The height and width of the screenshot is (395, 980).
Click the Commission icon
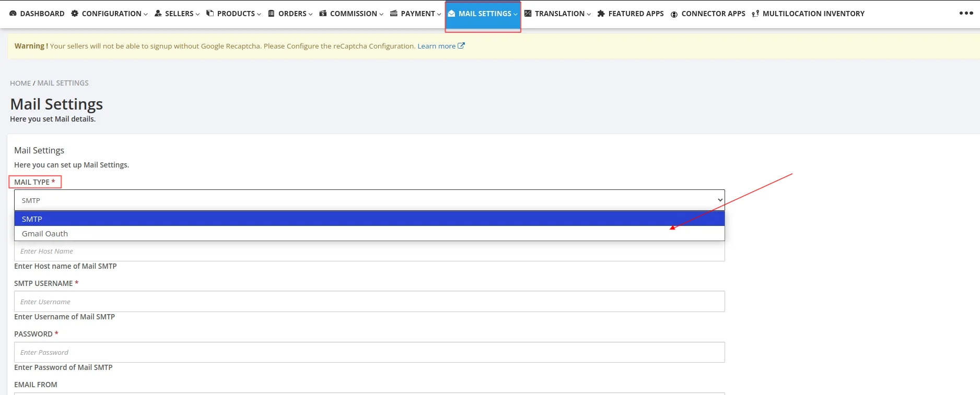323,14
